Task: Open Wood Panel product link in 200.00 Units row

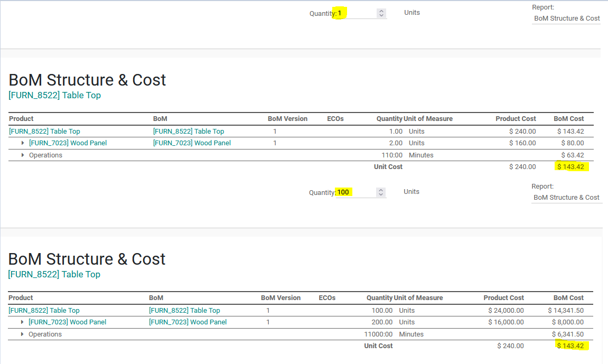Action: [68, 322]
